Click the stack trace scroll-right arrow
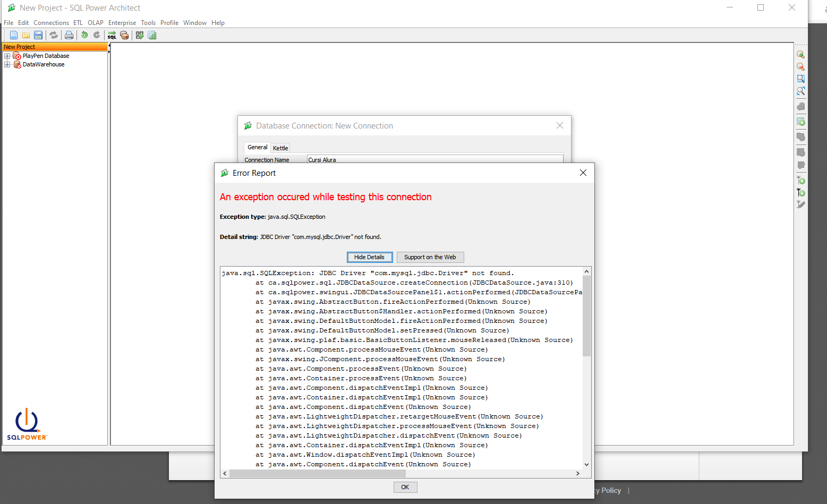 pyautogui.click(x=578, y=473)
